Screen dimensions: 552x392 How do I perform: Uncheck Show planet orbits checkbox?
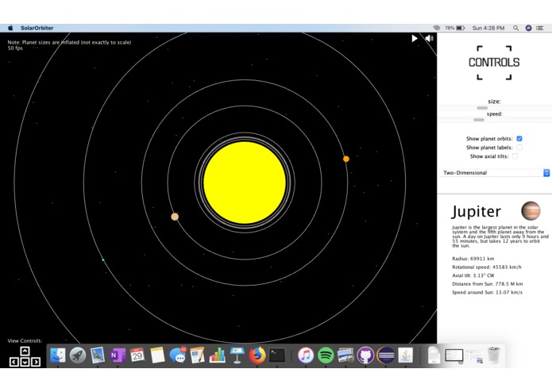click(x=519, y=139)
